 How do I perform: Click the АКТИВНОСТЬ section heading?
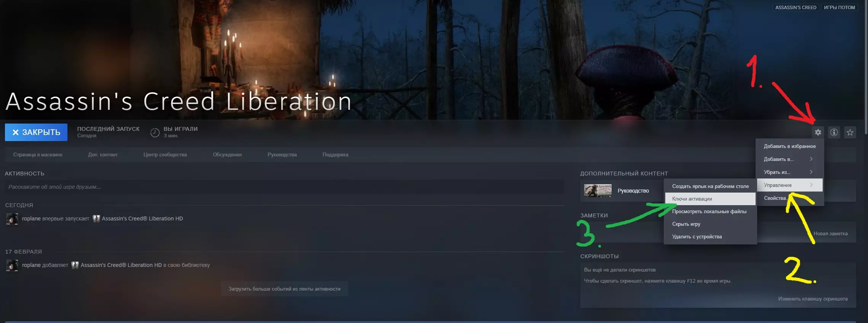coord(24,174)
